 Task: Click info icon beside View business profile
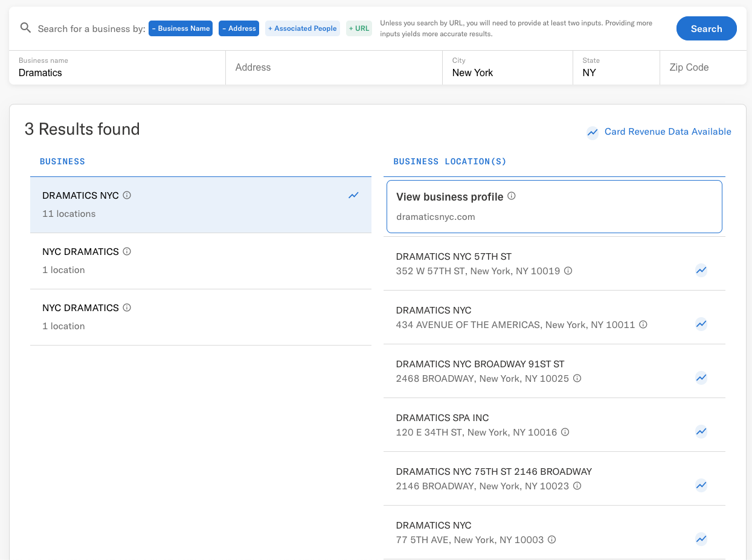coord(512,196)
